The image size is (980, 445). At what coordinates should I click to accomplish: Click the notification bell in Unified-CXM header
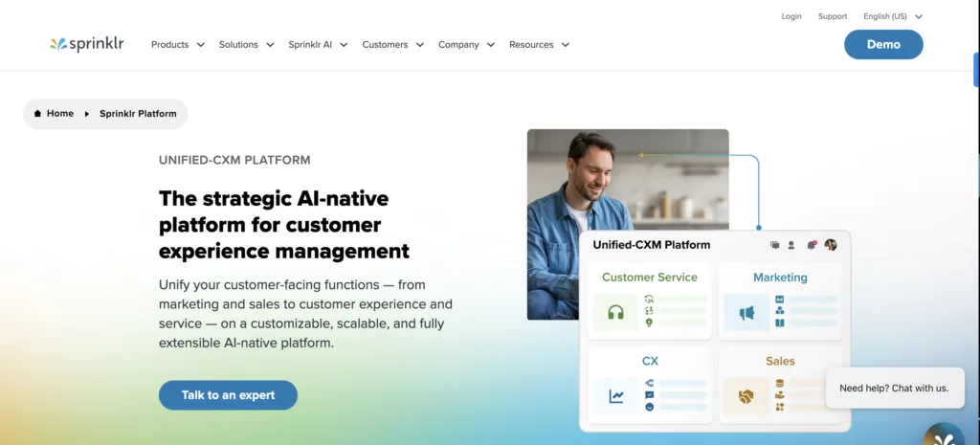coord(812,245)
